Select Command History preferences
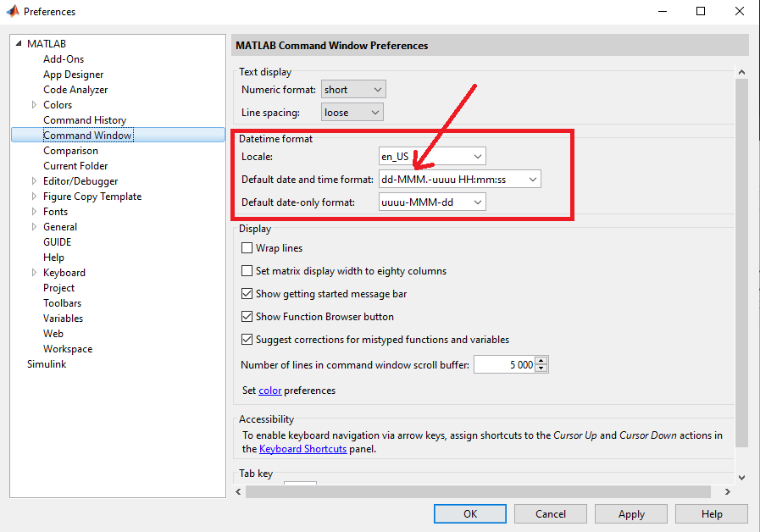The height and width of the screenshot is (532, 760). (x=85, y=119)
